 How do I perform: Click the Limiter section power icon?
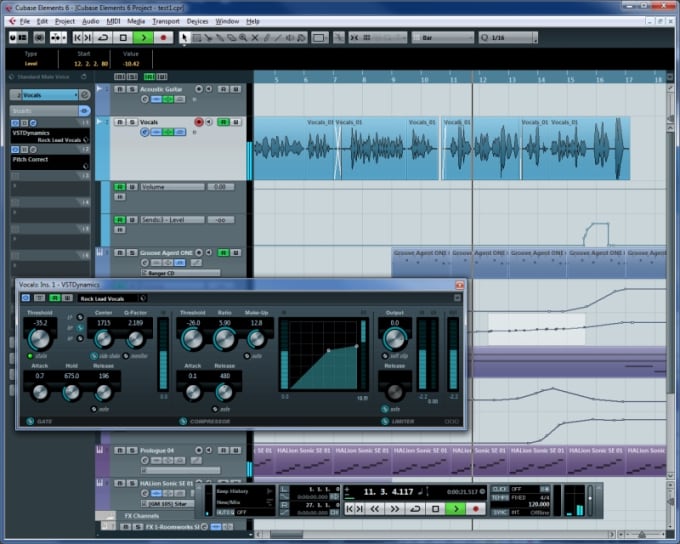[385, 421]
